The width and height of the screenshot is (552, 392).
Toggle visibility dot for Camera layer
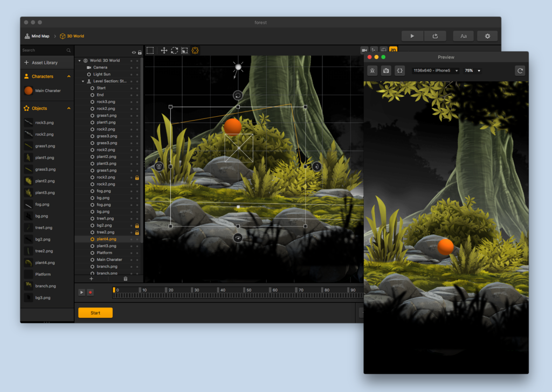[132, 67]
